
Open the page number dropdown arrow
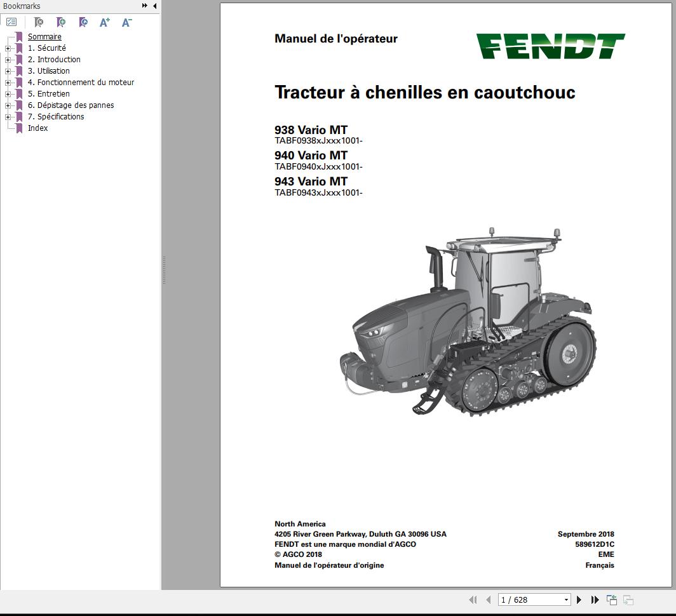point(566,600)
